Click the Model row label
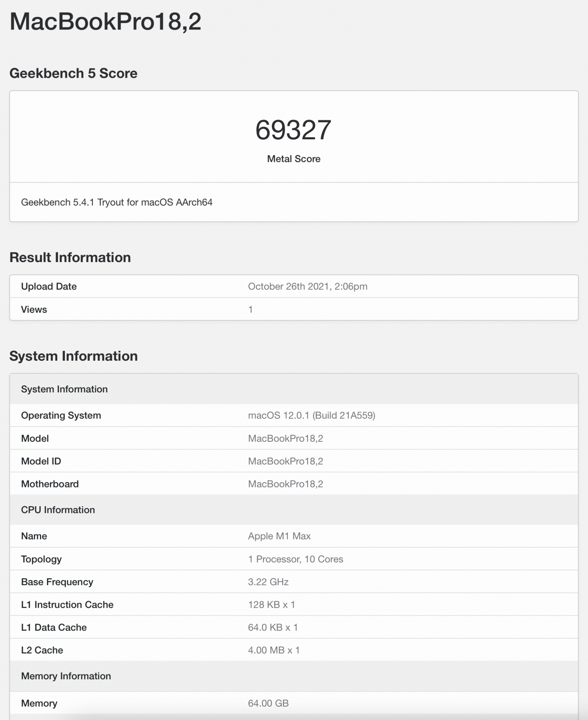 click(35, 438)
